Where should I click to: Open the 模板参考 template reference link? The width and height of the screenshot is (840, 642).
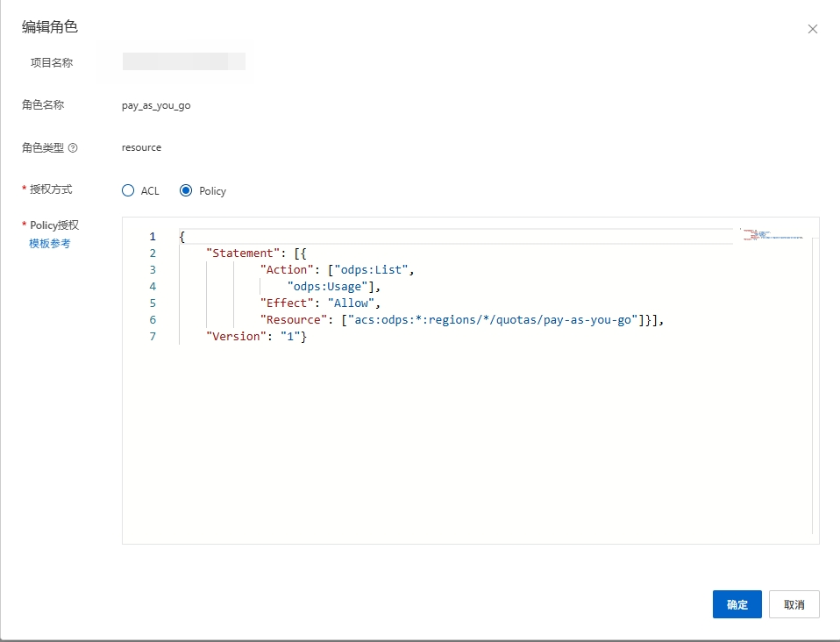[x=50, y=244]
